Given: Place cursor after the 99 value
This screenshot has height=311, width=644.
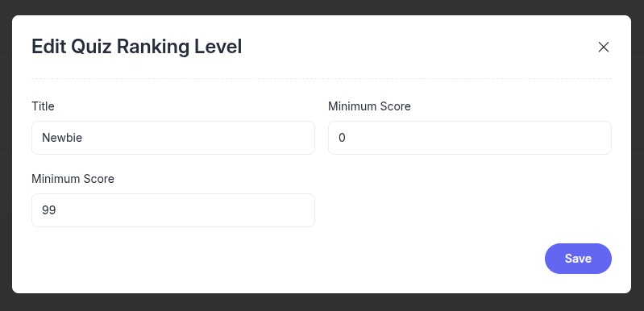Looking at the screenshot, I should [56, 210].
